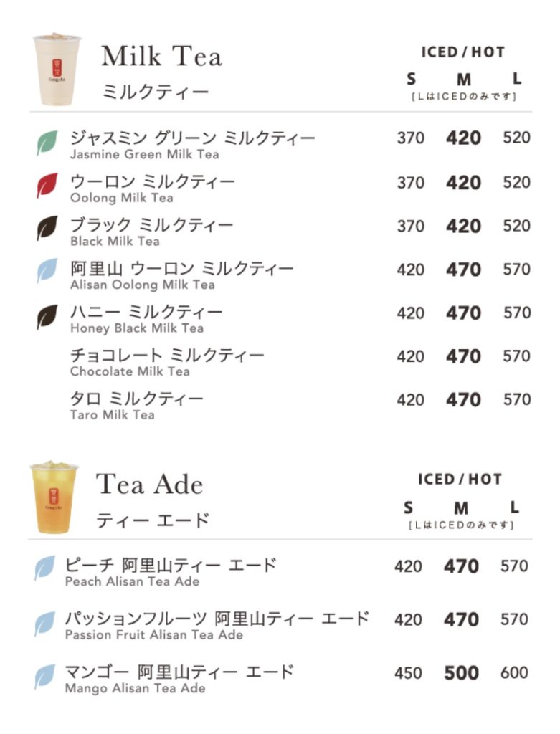
Task: Select the 420 M price for Jasmine Green Milk Tea
Action: pos(463,138)
